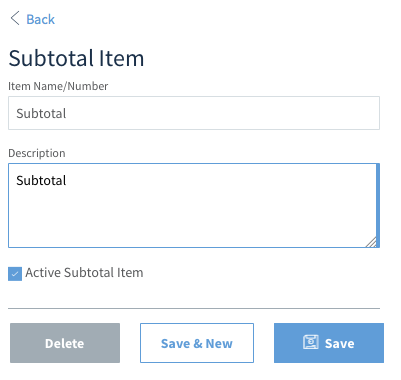Click the gray Delete button
The width and height of the screenshot is (401, 380).
(x=65, y=343)
